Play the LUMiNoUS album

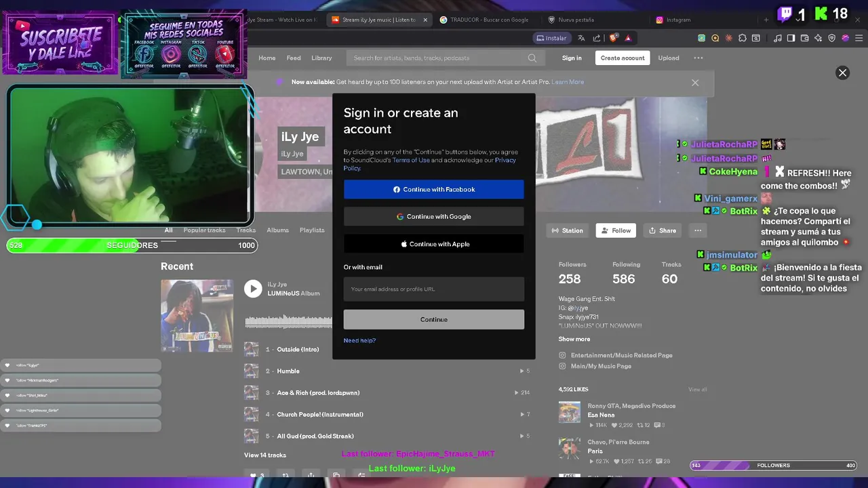tap(253, 289)
